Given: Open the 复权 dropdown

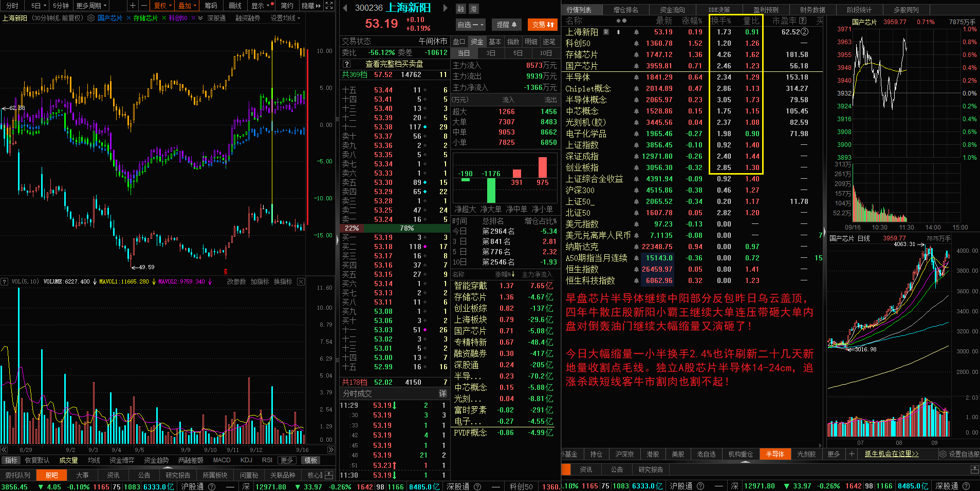Looking at the screenshot, I should pyautogui.click(x=163, y=6).
